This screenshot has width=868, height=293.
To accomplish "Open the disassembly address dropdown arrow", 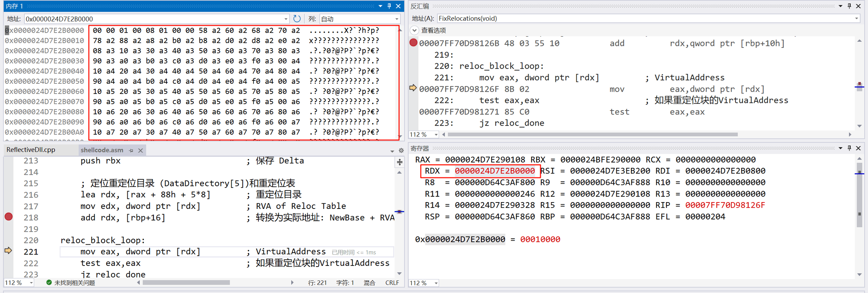I will [x=856, y=18].
